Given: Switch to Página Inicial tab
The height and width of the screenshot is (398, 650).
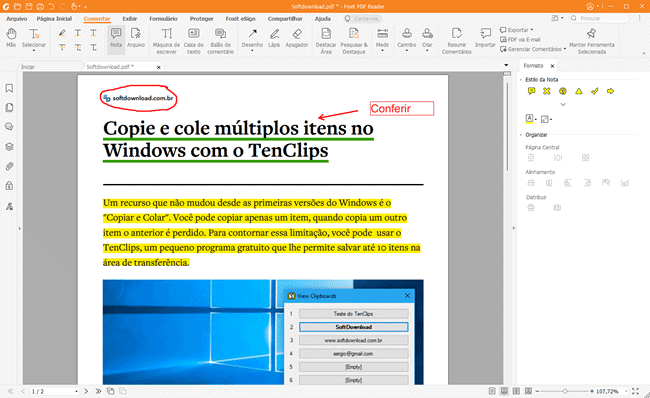Looking at the screenshot, I should 54,19.
